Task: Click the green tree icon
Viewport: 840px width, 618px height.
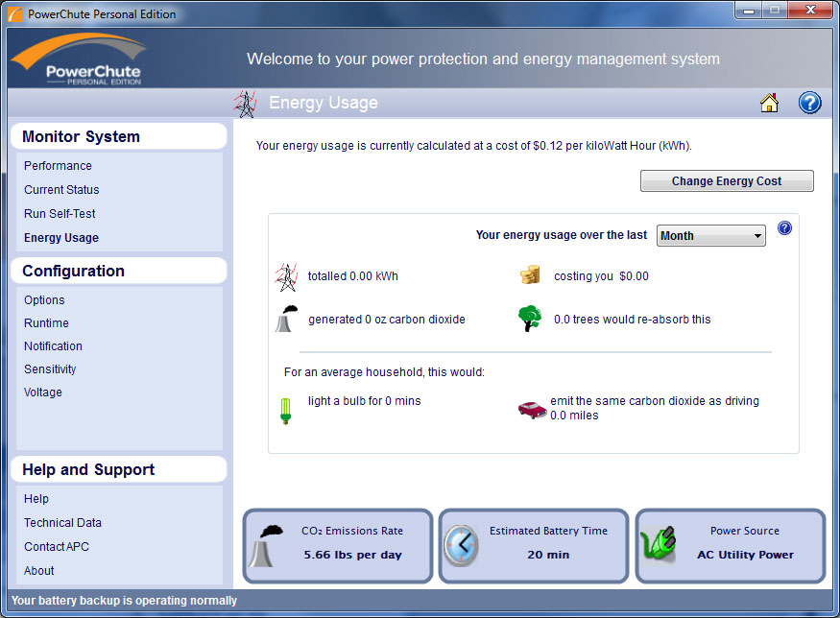Action: point(530,318)
